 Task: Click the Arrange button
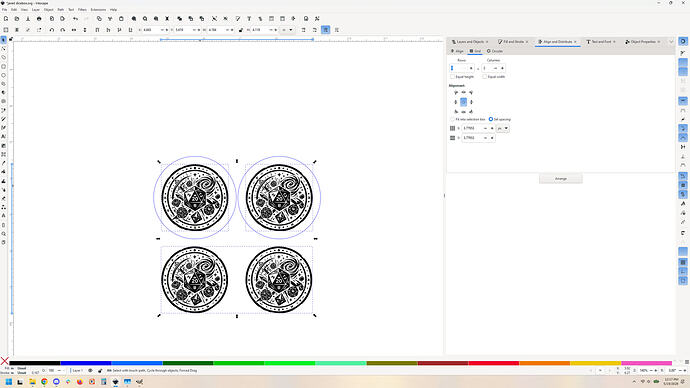pyautogui.click(x=561, y=179)
